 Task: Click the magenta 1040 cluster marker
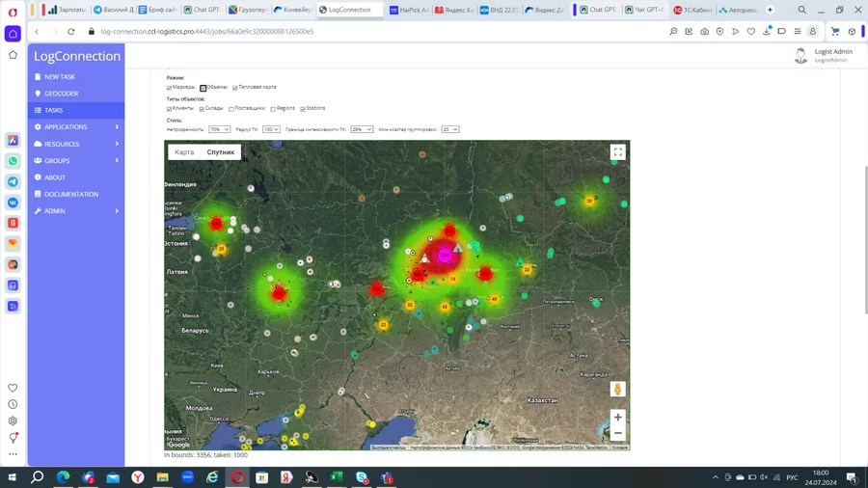[x=445, y=255]
